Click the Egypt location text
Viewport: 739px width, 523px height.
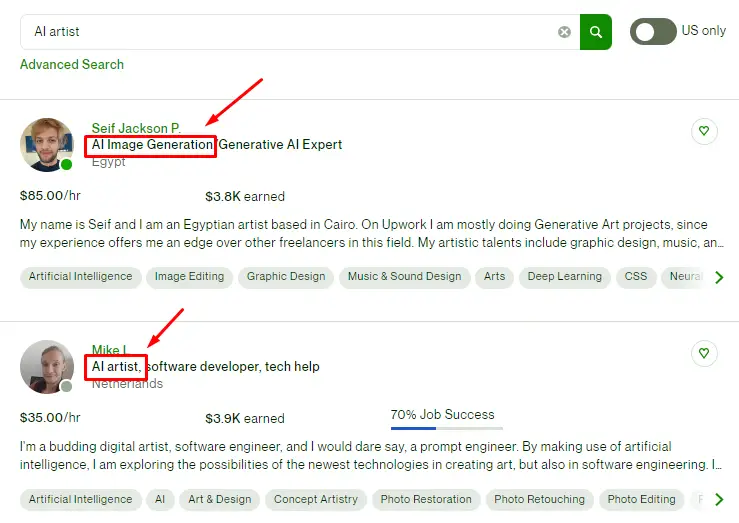coord(108,162)
